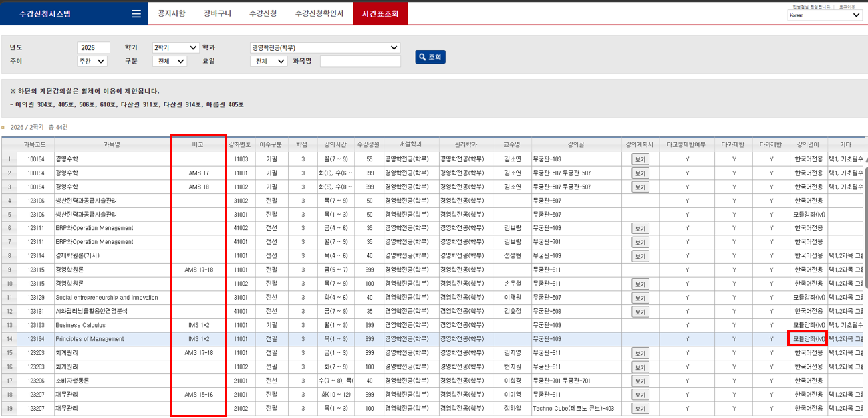
Task: Switch to the 공지사항 tab
Action: pos(172,13)
